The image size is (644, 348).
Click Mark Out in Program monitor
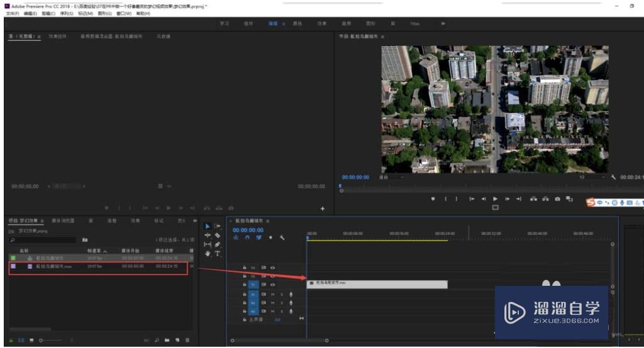pos(457,198)
